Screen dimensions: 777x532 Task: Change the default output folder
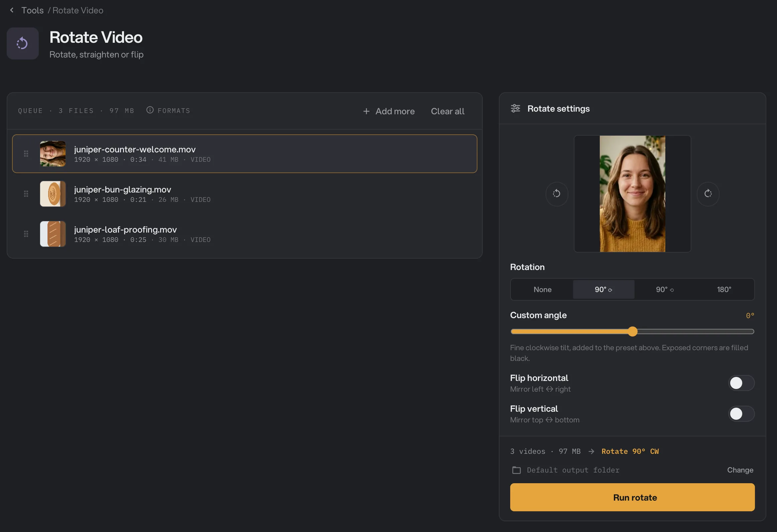pyautogui.click(x=740, y=470)
